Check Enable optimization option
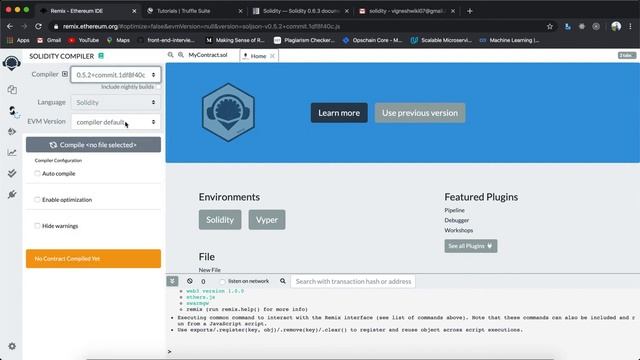 coord(37,200)
